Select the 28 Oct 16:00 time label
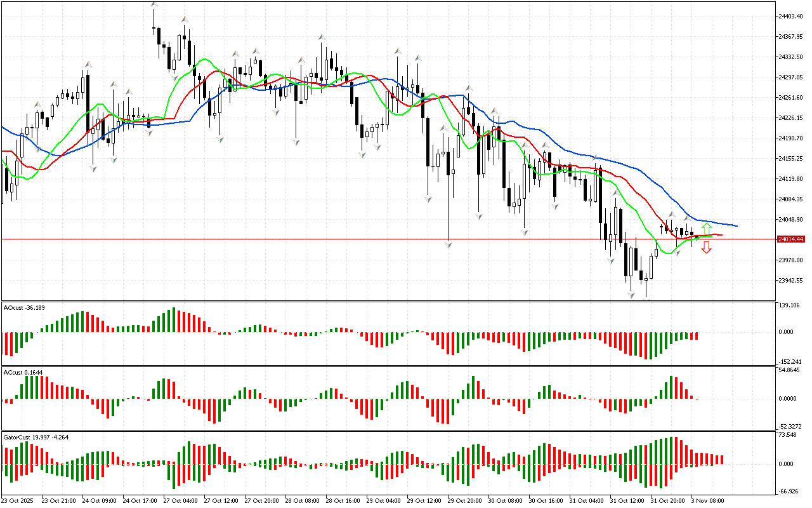This screenshot has width=812, height=508. [342, 501]
